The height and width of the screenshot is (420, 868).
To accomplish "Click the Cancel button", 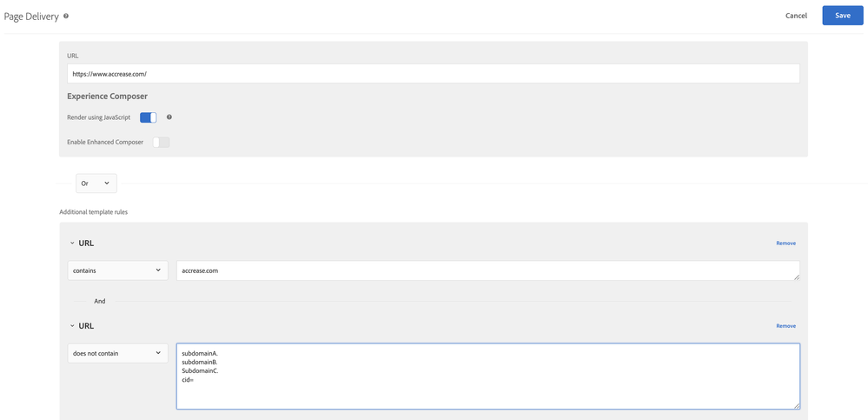I will click(x=796, y=16).
